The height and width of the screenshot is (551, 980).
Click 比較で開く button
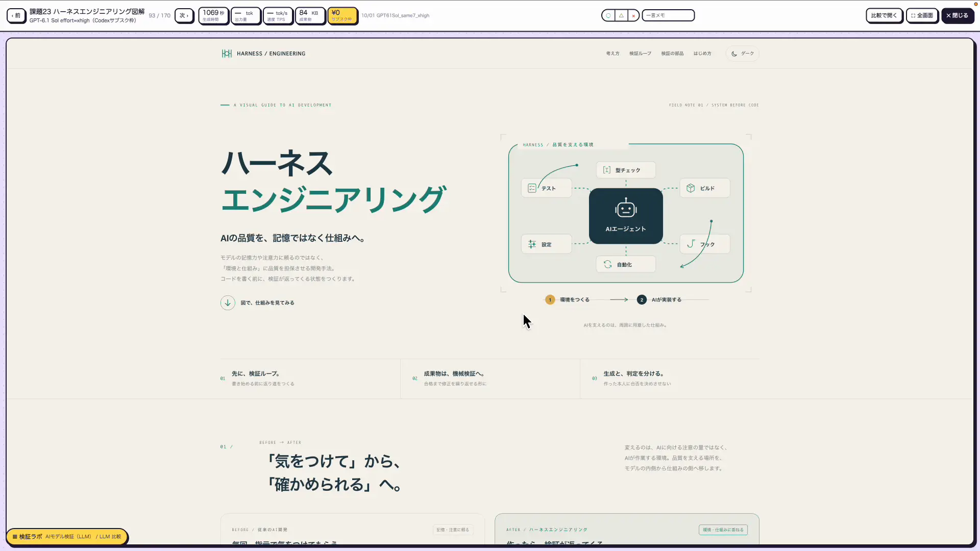pos(884,15)
